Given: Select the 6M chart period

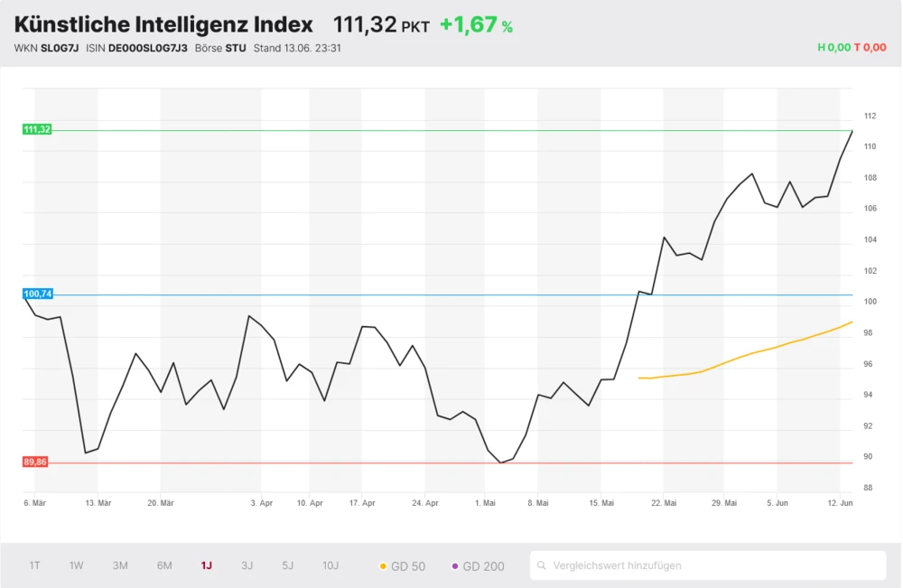Looking at the screenshot, I should pos(164,566).
